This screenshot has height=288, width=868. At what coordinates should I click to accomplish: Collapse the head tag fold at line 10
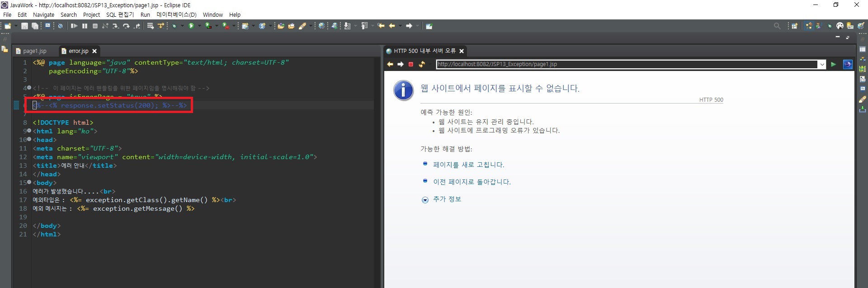click(x=29, y=139)
